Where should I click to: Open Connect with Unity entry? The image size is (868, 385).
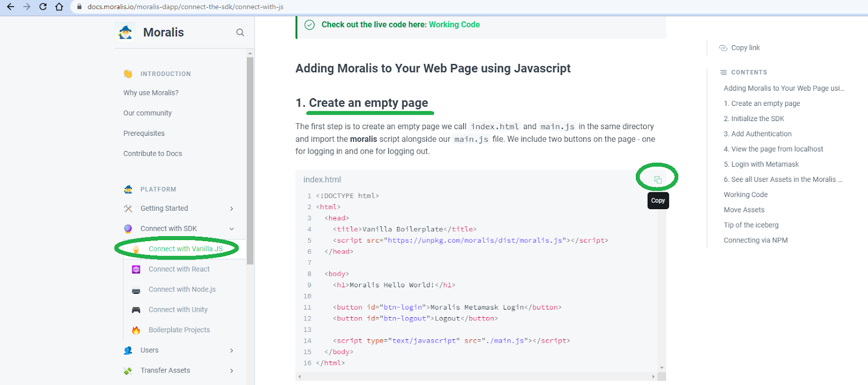pos(178,310)
